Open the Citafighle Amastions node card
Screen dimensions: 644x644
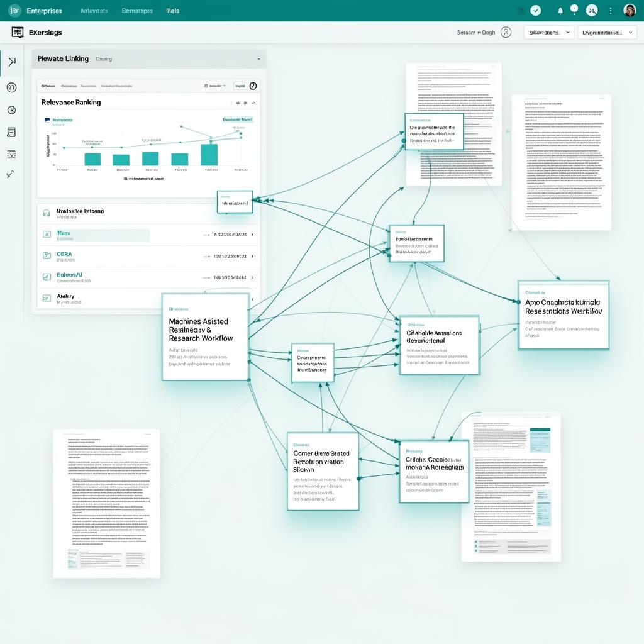(440, 345)
